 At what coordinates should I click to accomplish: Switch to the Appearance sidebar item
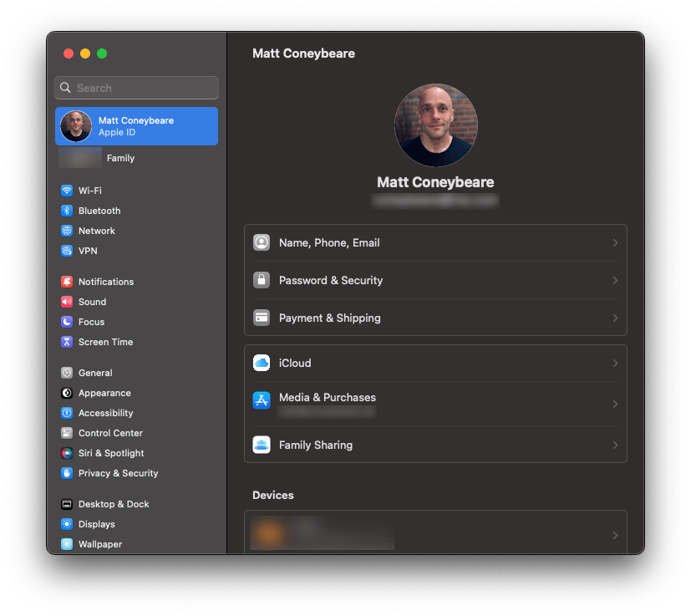[x=104, y=393]
